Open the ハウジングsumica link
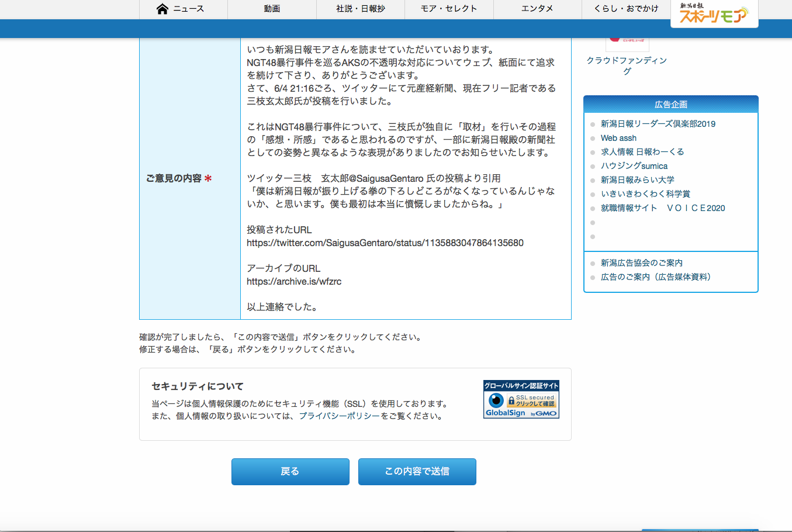 click(634, 166)
